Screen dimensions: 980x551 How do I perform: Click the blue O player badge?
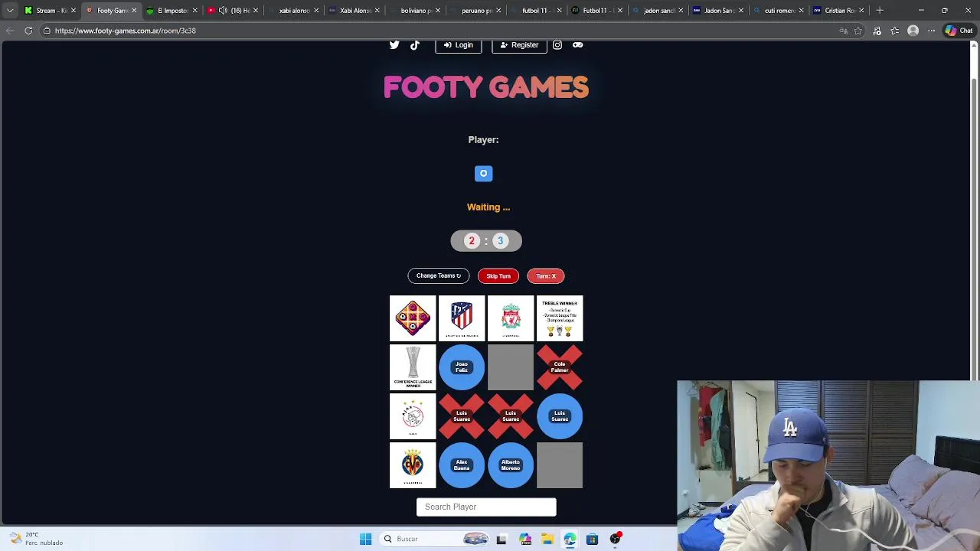tap(483, 174)
